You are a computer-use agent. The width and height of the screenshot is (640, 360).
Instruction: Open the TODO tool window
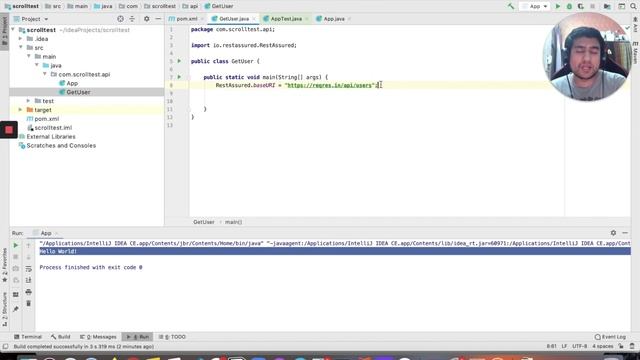172,337
